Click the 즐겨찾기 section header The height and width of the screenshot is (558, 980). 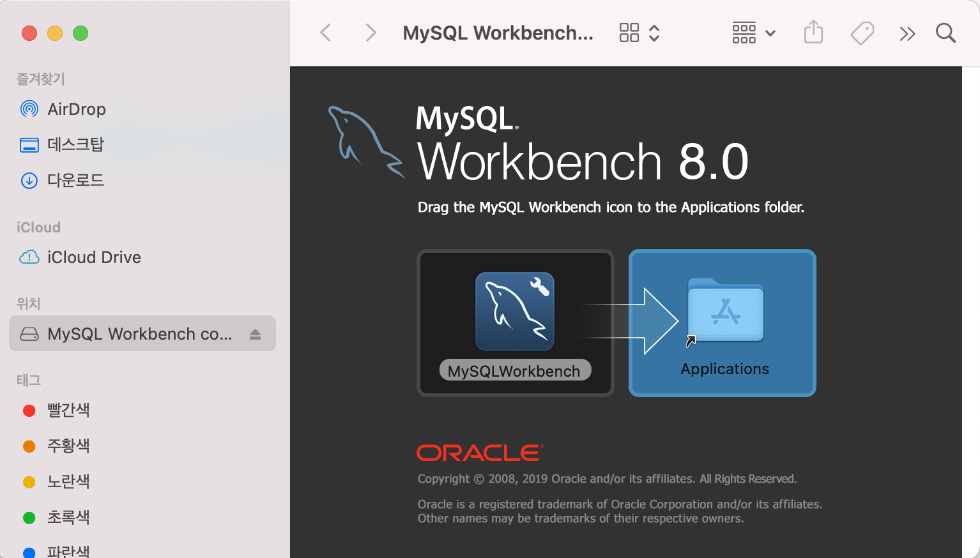[41, 79]
